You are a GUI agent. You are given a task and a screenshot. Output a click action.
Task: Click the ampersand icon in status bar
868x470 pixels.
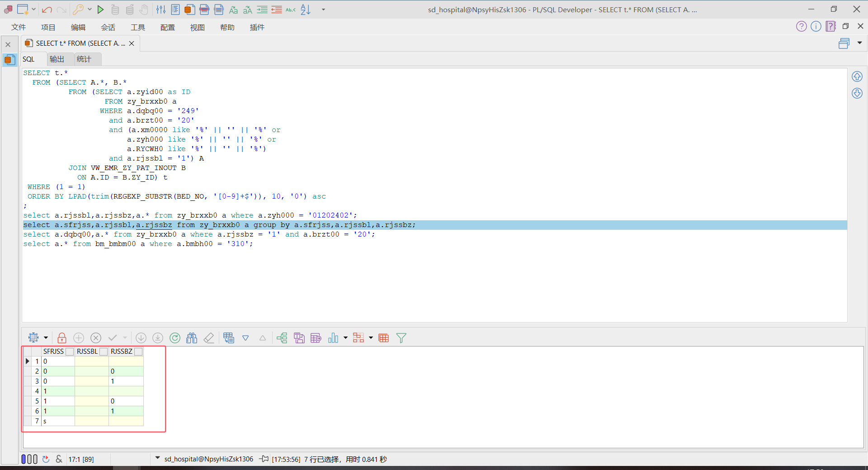click(59, 459)
